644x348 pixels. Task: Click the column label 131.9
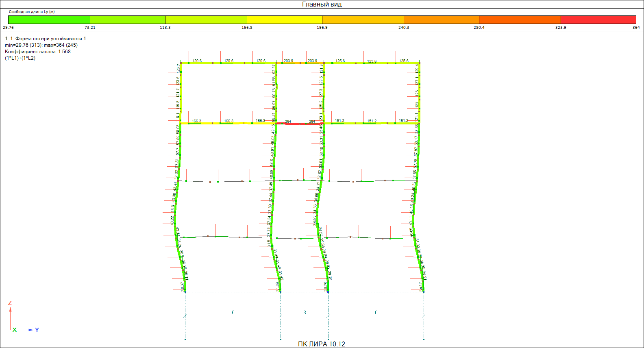pos(321,69)
